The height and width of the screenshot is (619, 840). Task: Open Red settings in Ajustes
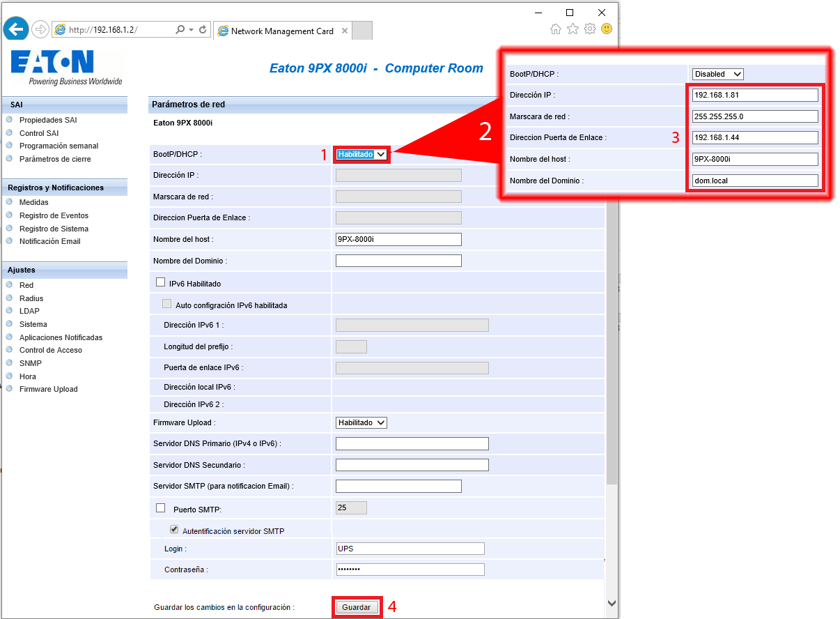[26, 285]
